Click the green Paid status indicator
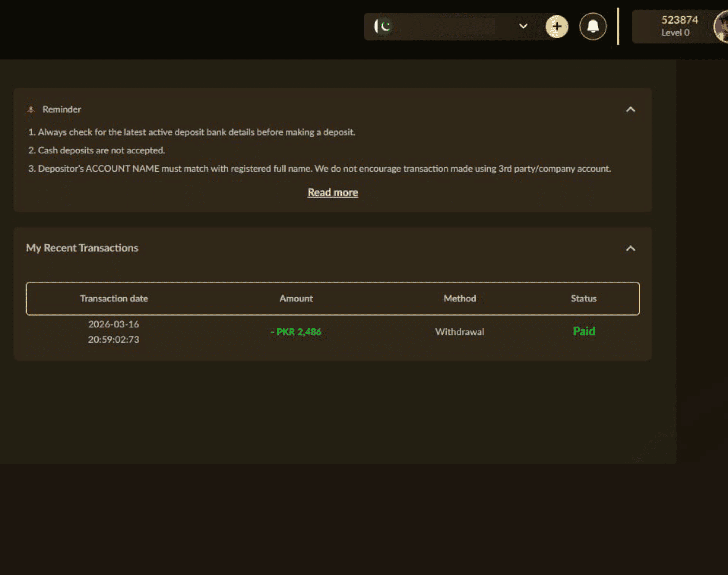 [583, 331]
